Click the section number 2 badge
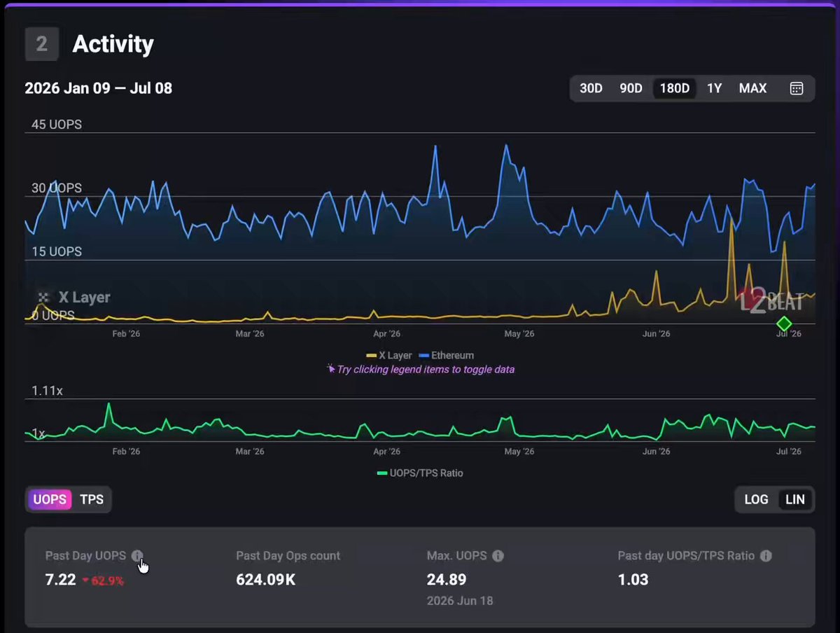The height and width of the screenshot is (633, 840). 41,44
